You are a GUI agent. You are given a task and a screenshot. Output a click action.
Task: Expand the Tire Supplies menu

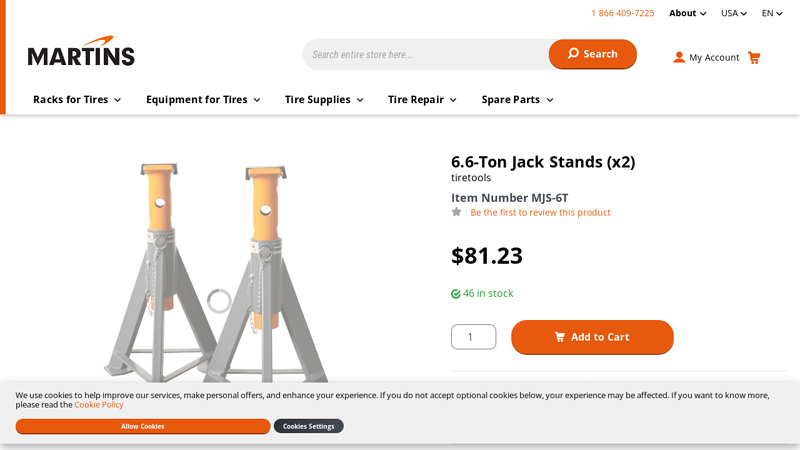[324, 100]
